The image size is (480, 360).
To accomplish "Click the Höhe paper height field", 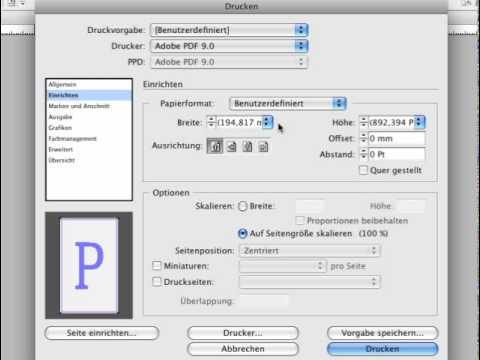I will click(x=391, y=122).
